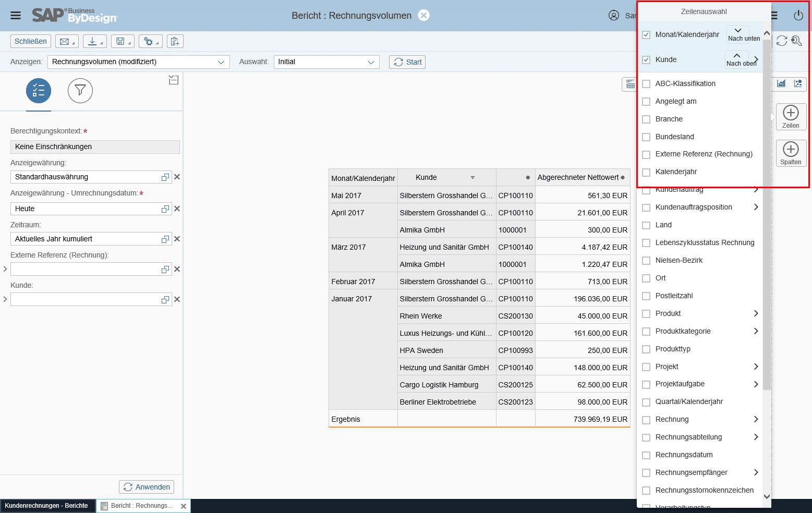The width and height of the screenshot is (812, 513).
Task: Move Monat/Kalenderjahr down with Nach unten
Action: (738, 34)
